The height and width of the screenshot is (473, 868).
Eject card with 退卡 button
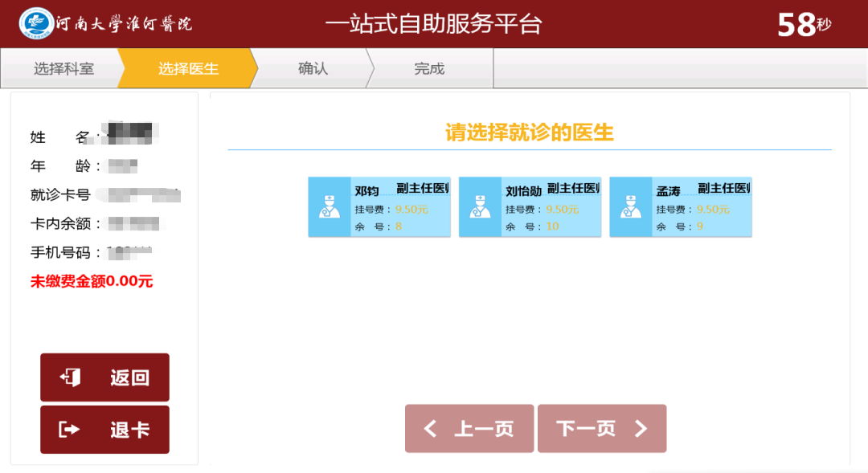(x=104, y=430)
